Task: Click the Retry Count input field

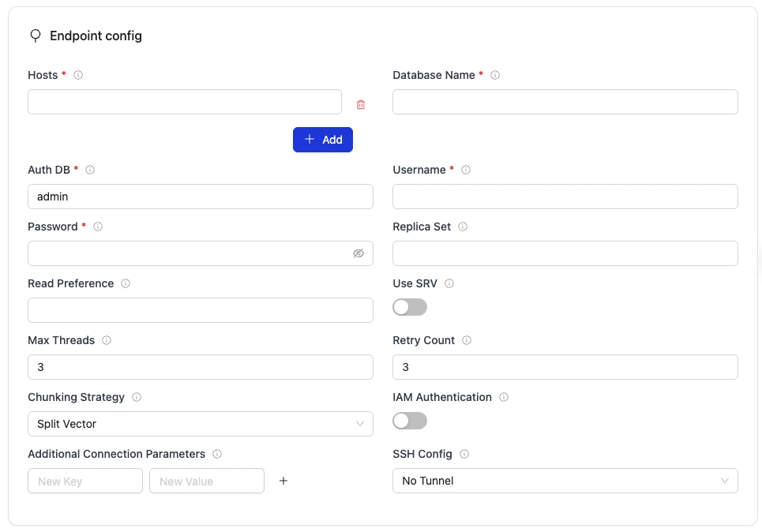Action: [x=565, y=367]
